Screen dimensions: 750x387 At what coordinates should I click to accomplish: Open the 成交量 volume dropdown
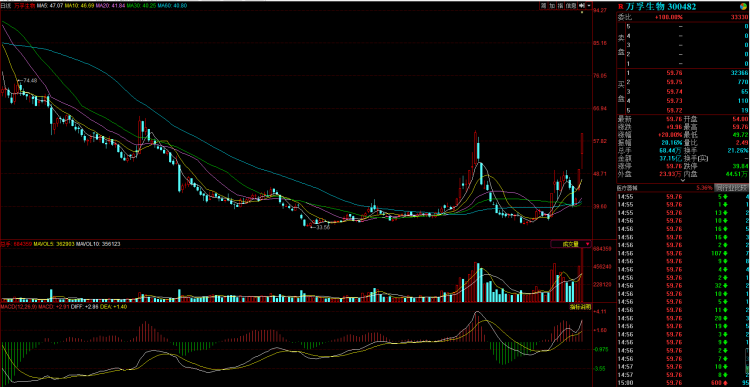pos(571,244)
